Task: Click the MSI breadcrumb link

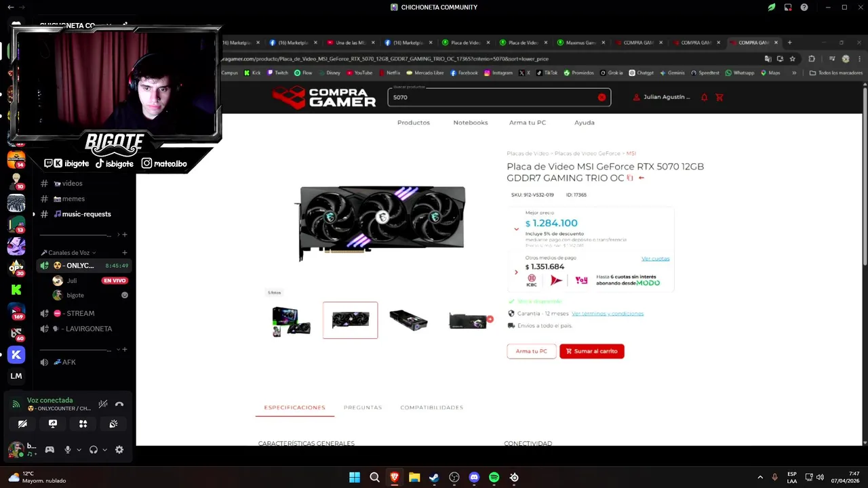Action: [x=631, y=153]
